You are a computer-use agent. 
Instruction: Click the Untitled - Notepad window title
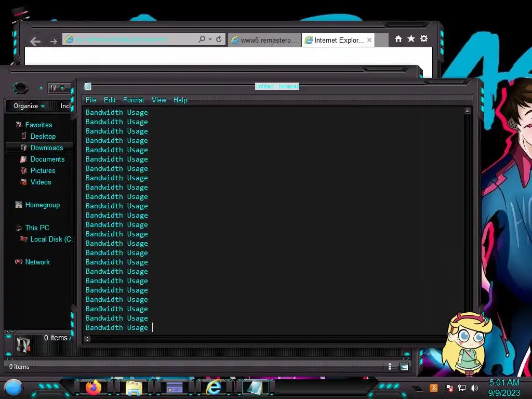pos(277,86)
